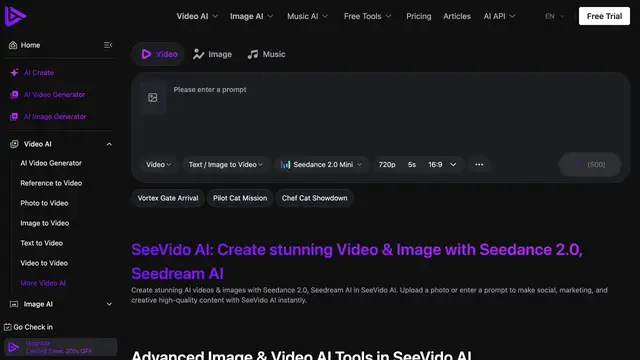Open the More Video AI link
The width and height of the screenshot is (640, 360).
(x=43, y=283)
